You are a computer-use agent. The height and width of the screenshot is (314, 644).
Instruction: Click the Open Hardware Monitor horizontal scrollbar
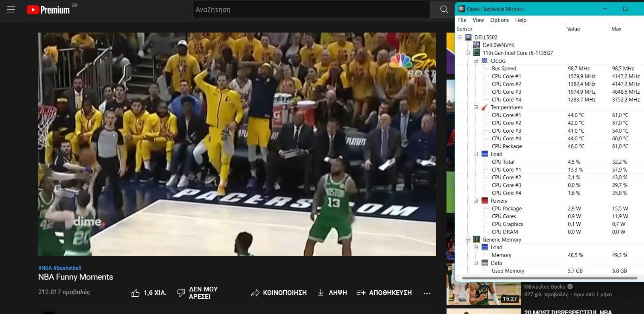[550, 278]
